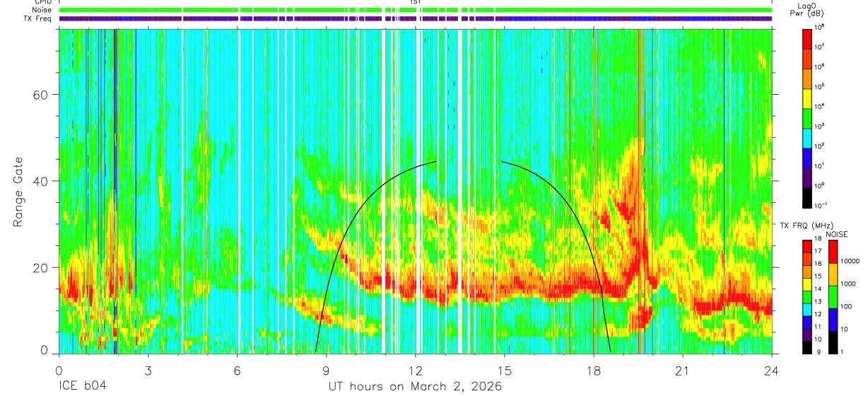Click the 'Lag0 Pwr (dB)' colorbar title

tap(807, 9)
